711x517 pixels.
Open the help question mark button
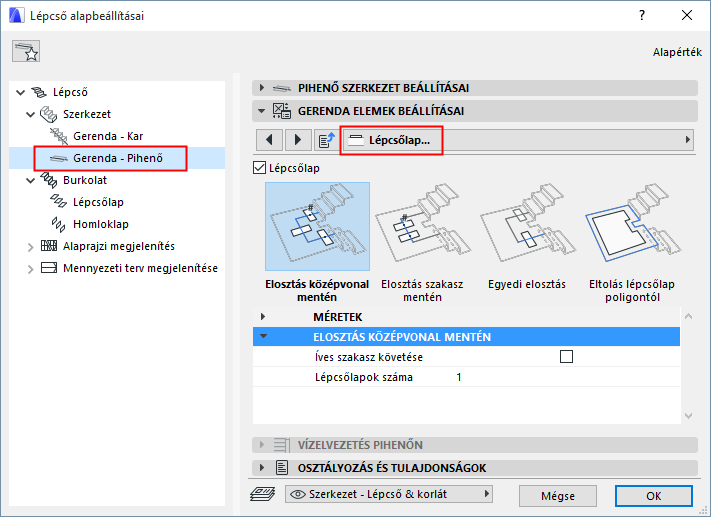pos(642,15)
